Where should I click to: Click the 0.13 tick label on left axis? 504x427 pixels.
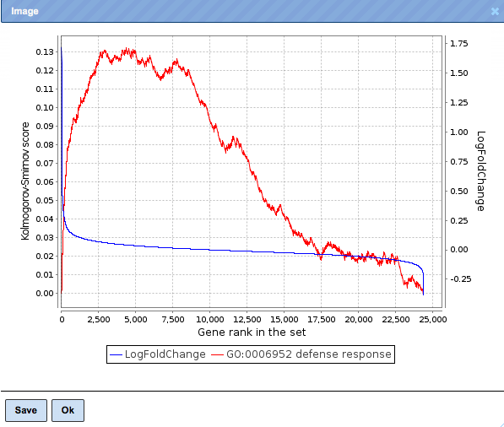45,51
